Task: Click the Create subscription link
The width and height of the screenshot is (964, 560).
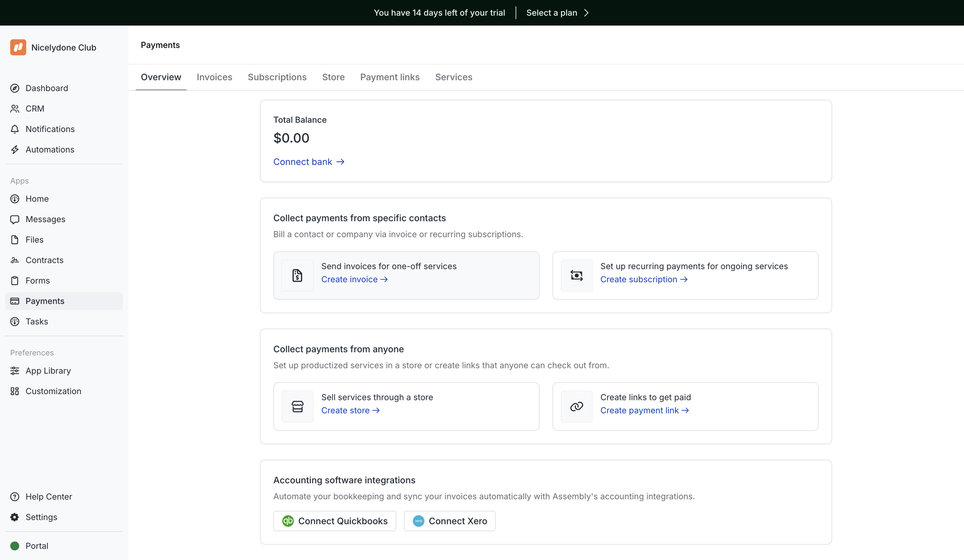Action: 644,279
